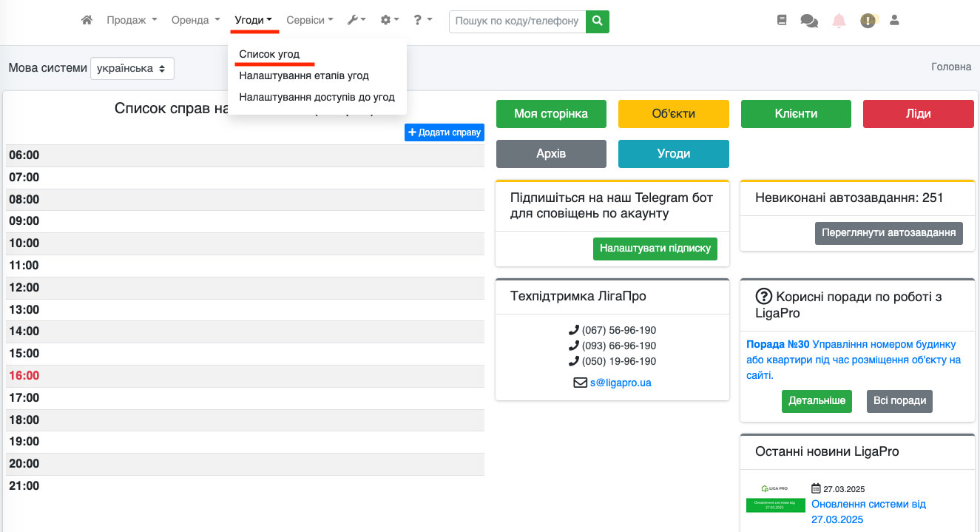980x532 pixels.
Task: Open 'Налаштування доступів до угод' entry
Action: (x=317, y=97)
